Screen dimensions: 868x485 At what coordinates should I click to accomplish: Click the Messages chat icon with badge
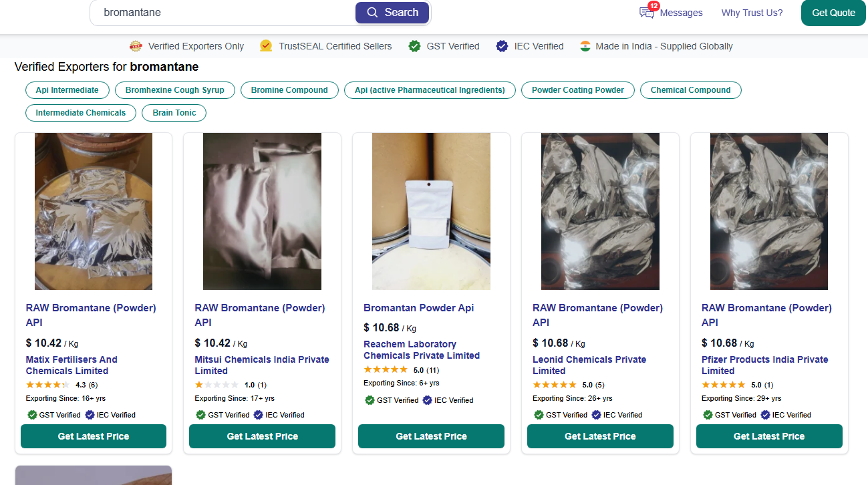pos(647,13)
